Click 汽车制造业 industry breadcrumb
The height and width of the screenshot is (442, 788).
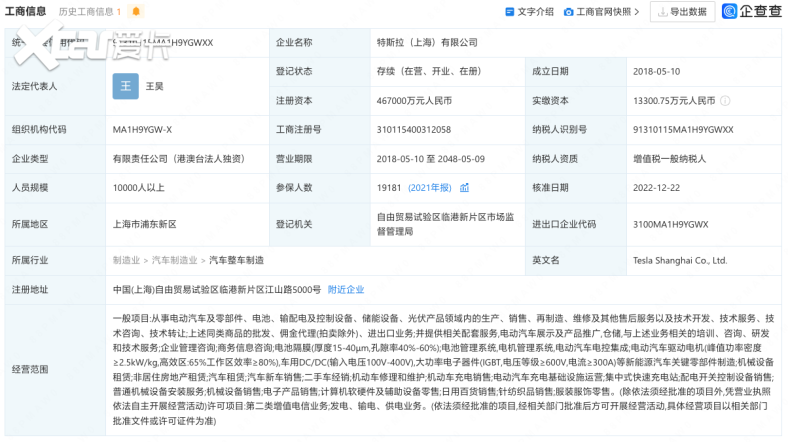click(x=174, y=260)
